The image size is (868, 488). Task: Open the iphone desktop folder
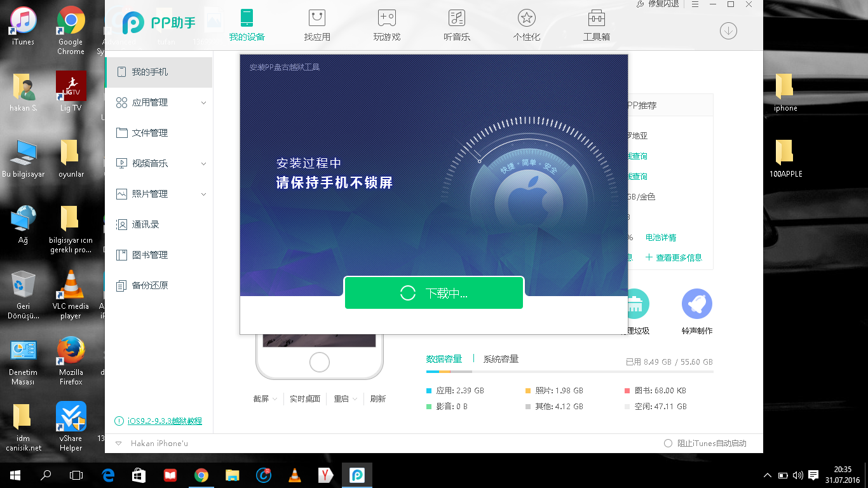(785, 93)
